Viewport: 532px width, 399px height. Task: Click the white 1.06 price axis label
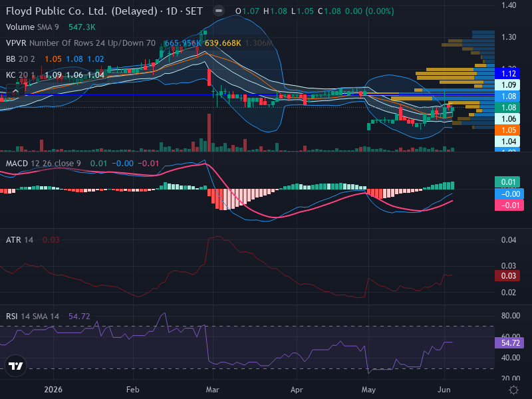[x=508, y=119]
